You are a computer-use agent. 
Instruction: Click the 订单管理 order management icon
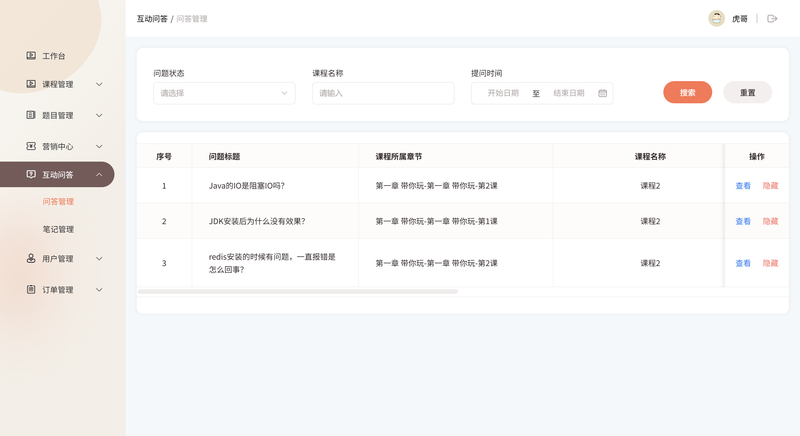[x=31, y=290]
